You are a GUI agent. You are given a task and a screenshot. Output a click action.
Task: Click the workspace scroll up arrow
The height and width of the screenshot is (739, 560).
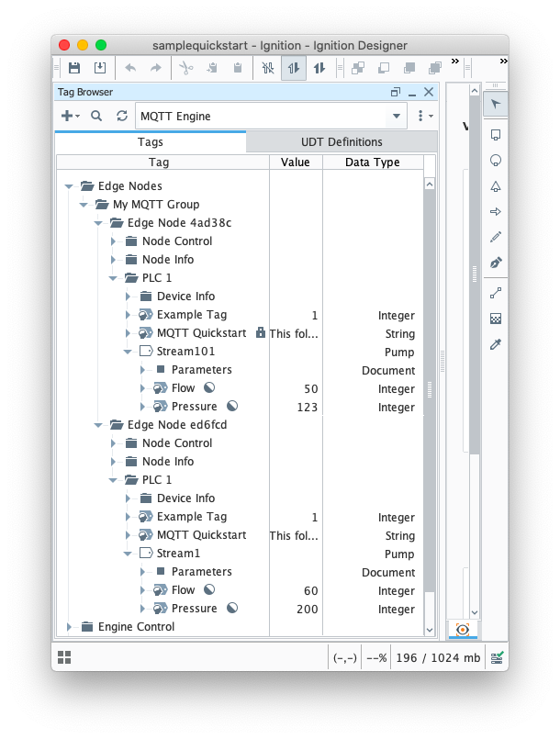tap(475, 91)
